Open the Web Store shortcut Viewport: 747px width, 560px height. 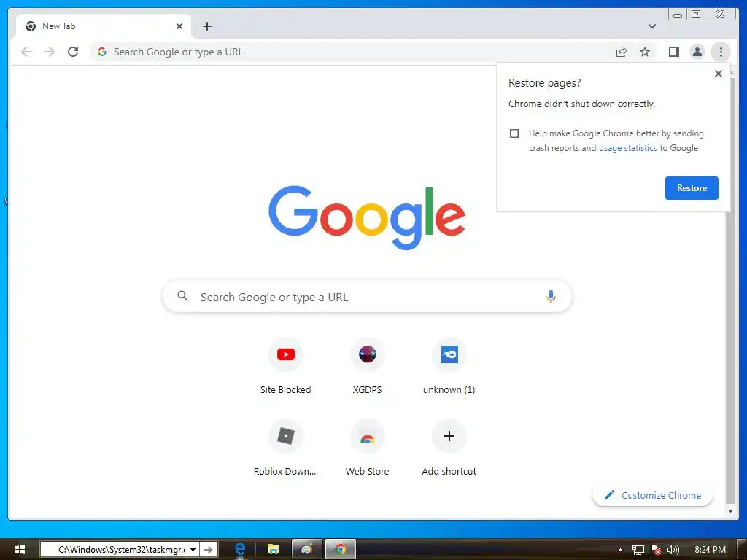(x=368, y=448)
